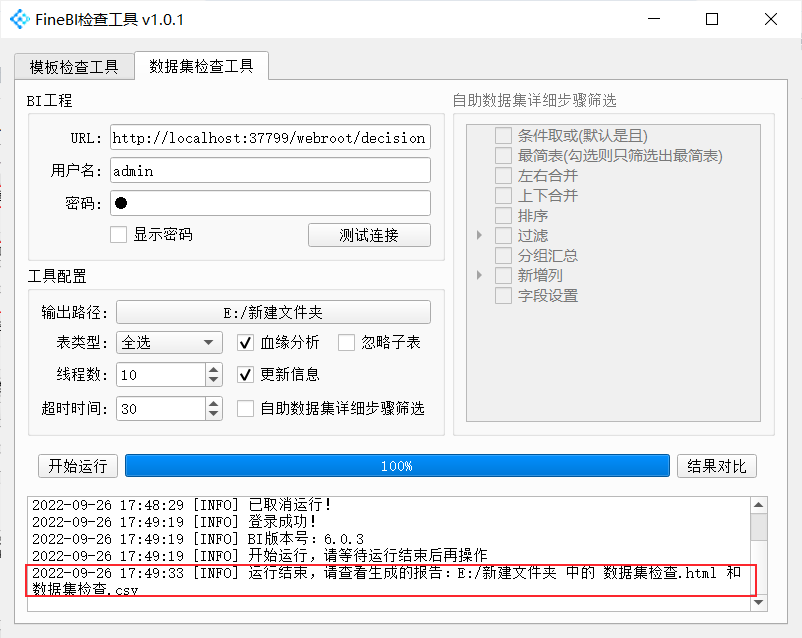Decrease 超时时间 with the down arrow
Image resolution: width=802 pixels, height=638 pixels.
[214, 414]
